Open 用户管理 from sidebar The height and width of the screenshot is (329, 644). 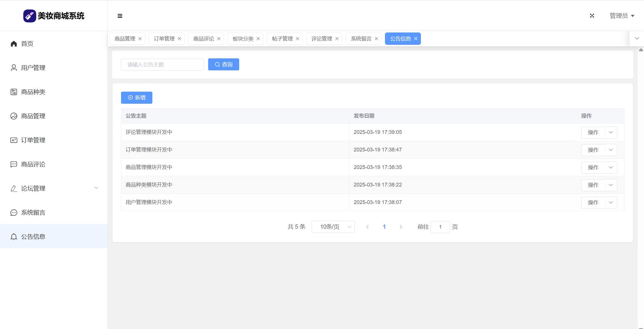(33, 68)
